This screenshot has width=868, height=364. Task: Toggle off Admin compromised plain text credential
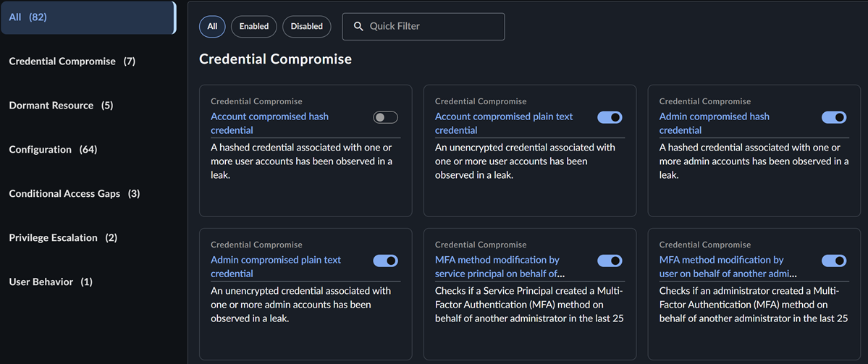click(x=385, y=261)
